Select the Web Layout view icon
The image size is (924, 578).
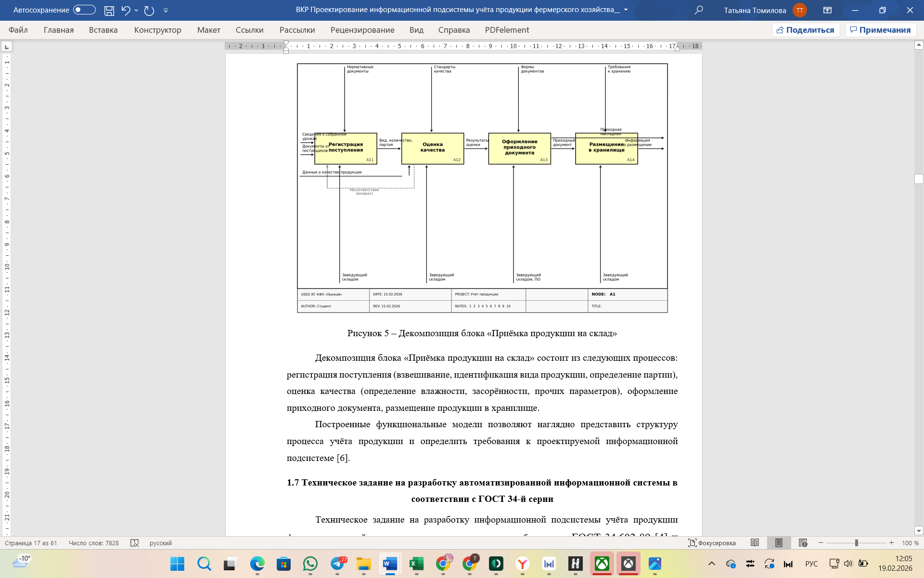[x=803, y=543]
